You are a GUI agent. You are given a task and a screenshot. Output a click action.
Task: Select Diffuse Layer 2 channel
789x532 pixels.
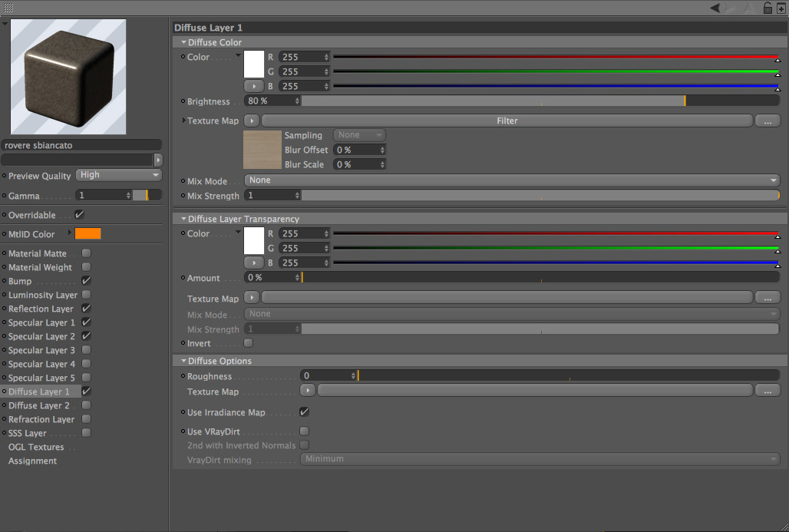pos(38,405)
